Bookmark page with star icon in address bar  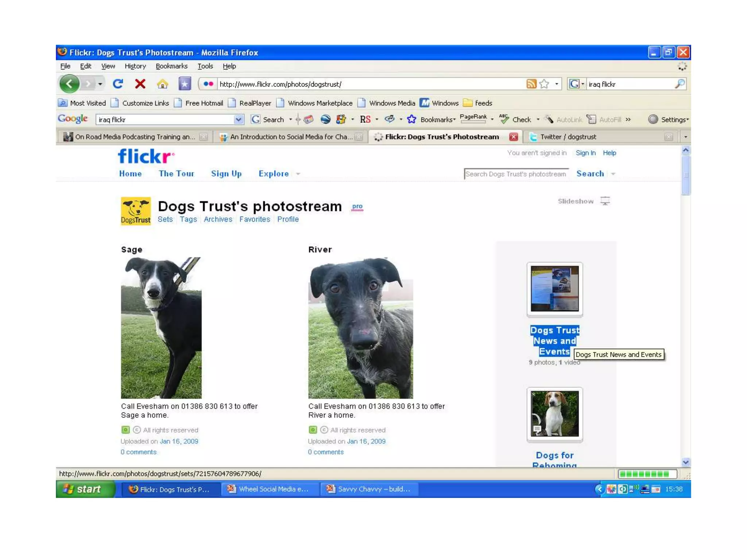click(x=544, y=84)
